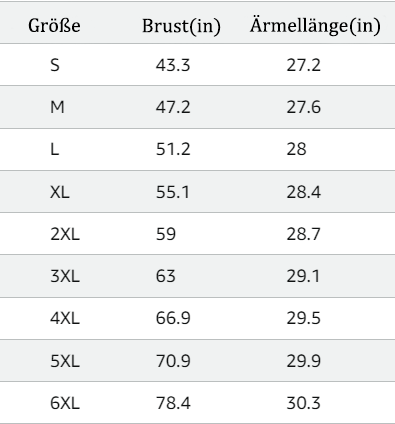Screen dimensions: 395x424
Task: Select the sleeve length value 28.4
Action: pos(304,192)
